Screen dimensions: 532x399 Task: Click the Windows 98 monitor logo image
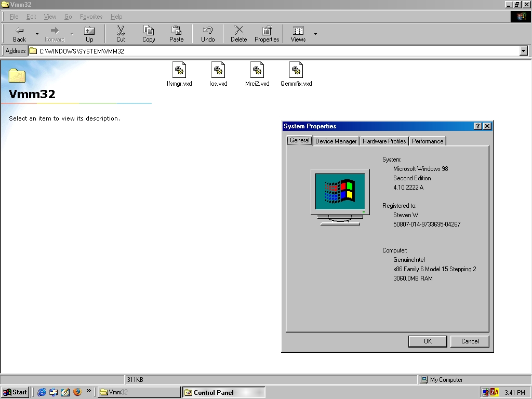point(340,197)
